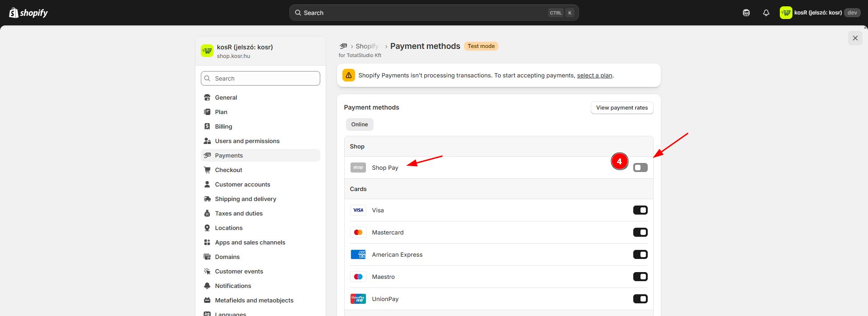Open Checkout settings in sidebar

228,170
